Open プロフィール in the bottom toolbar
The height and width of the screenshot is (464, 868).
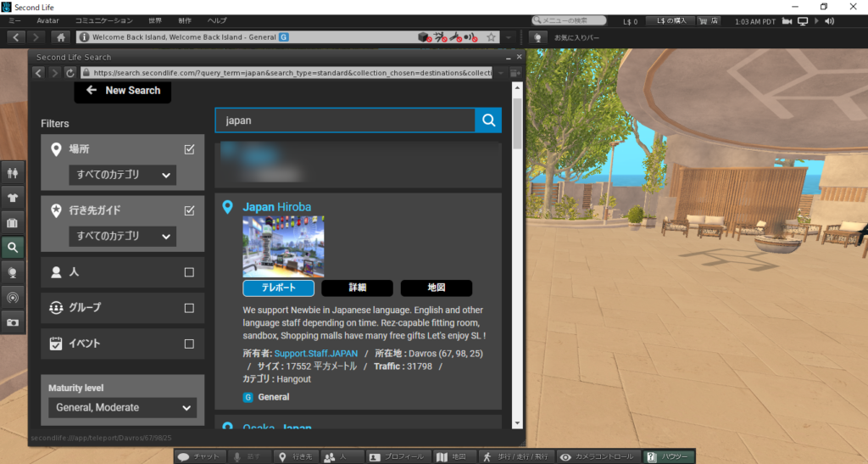point(397,457)
